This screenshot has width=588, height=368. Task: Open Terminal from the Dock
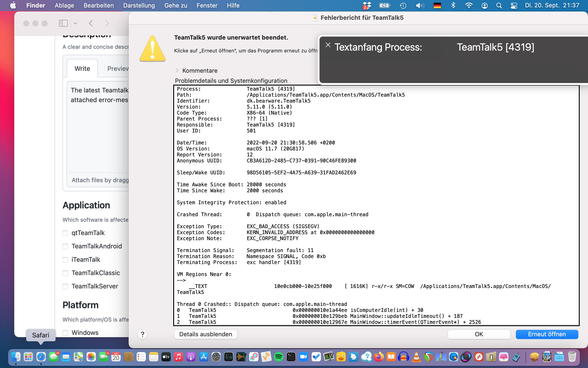point(291,357)
